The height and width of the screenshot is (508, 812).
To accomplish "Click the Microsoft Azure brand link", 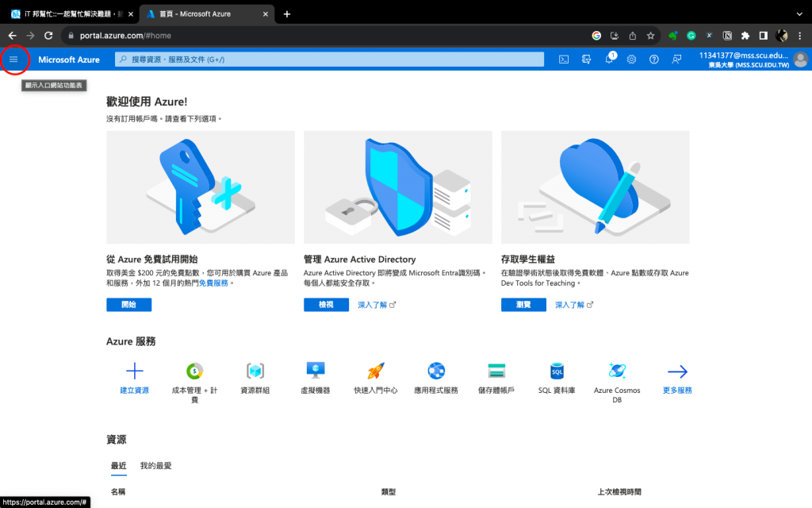I will point(69,60).
